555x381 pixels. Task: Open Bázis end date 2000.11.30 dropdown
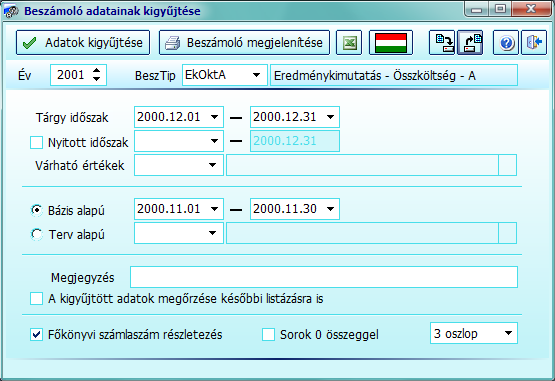[x=330, y=209]
